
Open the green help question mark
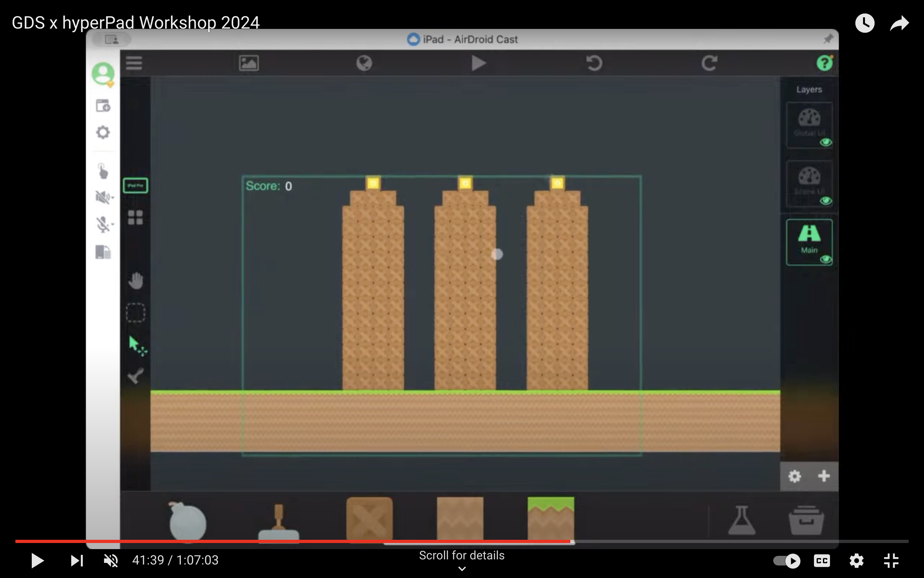click(825, 63)
